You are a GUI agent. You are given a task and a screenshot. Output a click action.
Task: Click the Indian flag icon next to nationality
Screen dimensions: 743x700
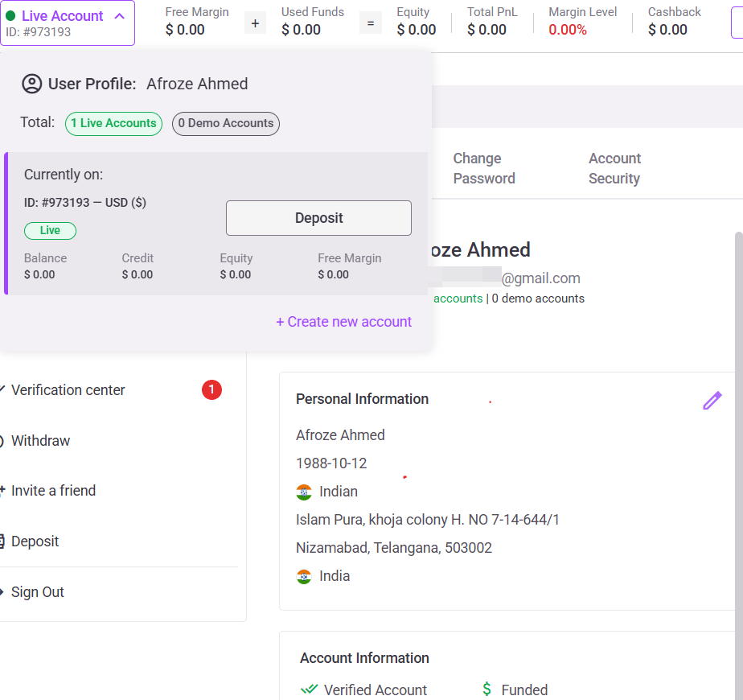tap(304, 492)
